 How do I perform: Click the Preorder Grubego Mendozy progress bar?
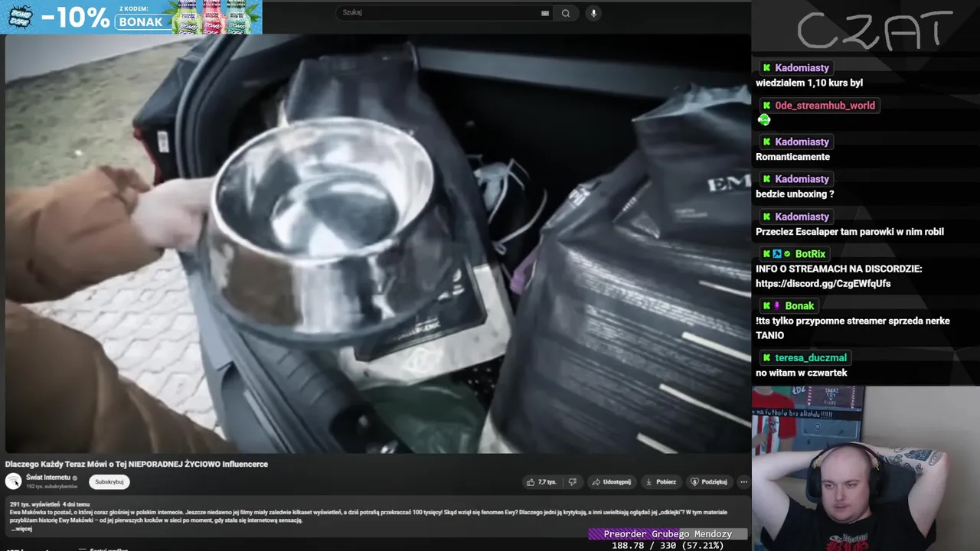point(668,534)
